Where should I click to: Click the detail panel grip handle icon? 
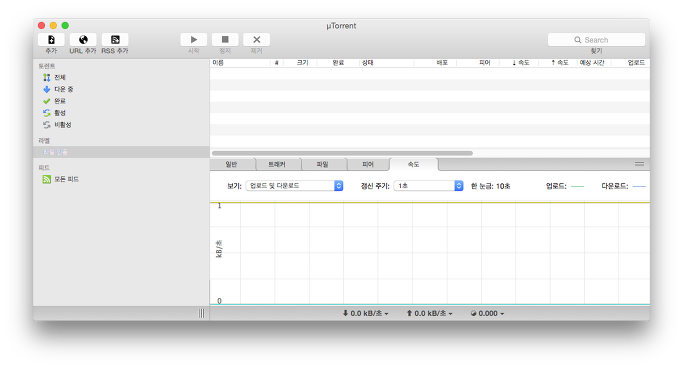coord(639,164)
